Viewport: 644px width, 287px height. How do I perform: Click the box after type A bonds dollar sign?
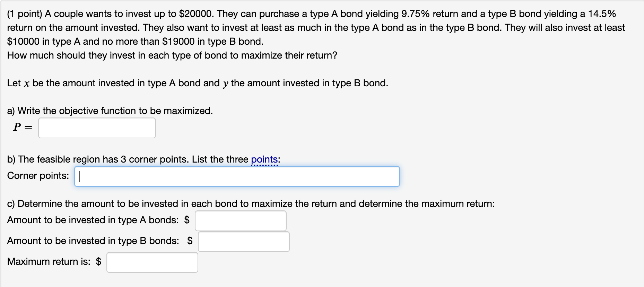click(x=240, y=220)
